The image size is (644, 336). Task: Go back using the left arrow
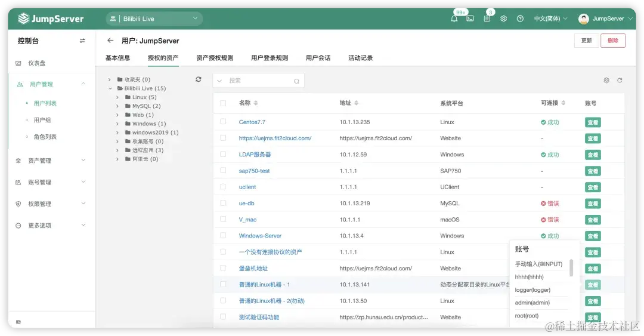(x=110, y=41)
